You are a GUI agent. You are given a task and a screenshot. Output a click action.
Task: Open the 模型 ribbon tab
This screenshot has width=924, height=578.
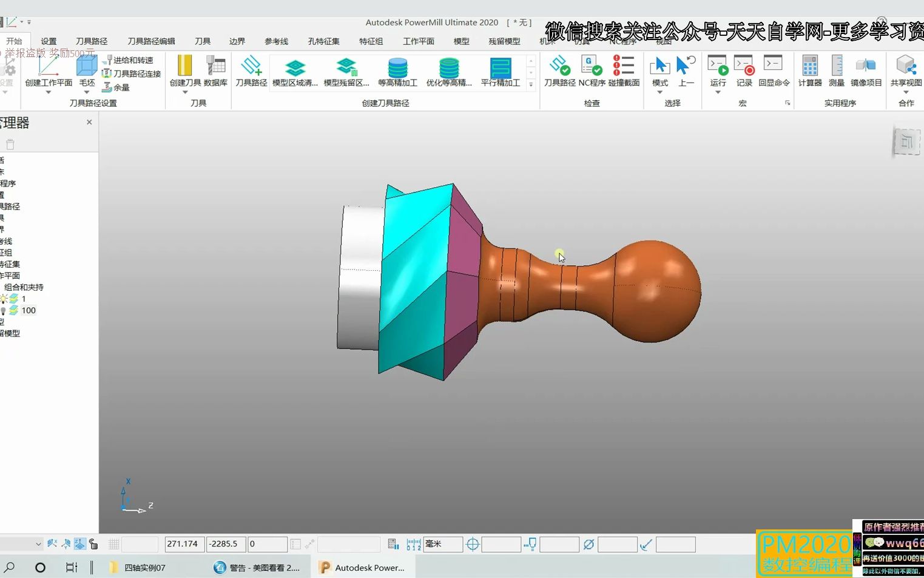(x=461, y=41)
